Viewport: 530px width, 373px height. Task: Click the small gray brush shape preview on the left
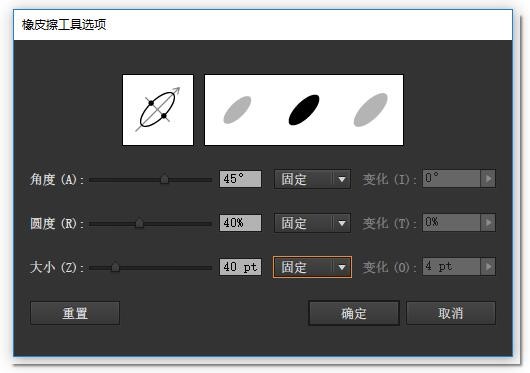pyautogui.click(x=237, y=110)
